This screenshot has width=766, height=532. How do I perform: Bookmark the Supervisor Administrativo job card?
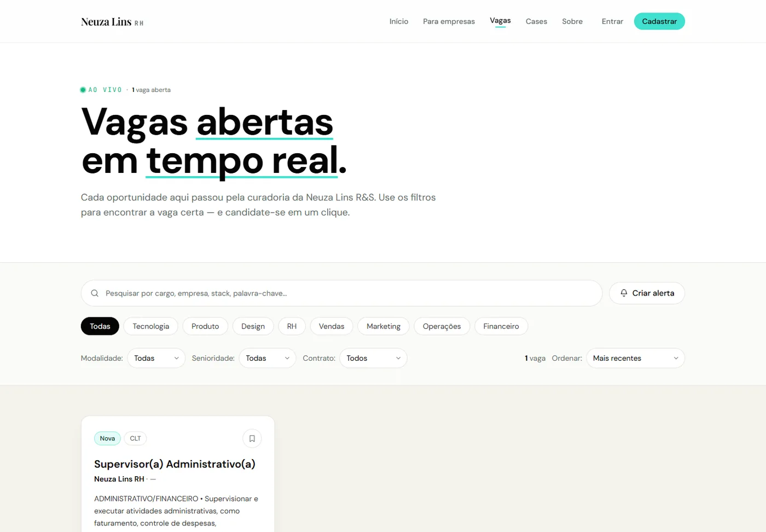[x=252, y=438]
